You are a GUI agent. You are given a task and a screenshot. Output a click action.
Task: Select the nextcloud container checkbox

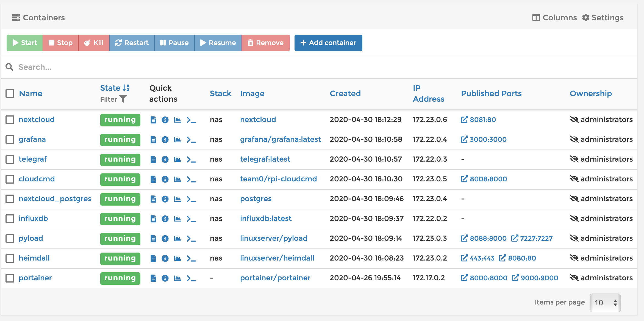click(x=10, y=120)
